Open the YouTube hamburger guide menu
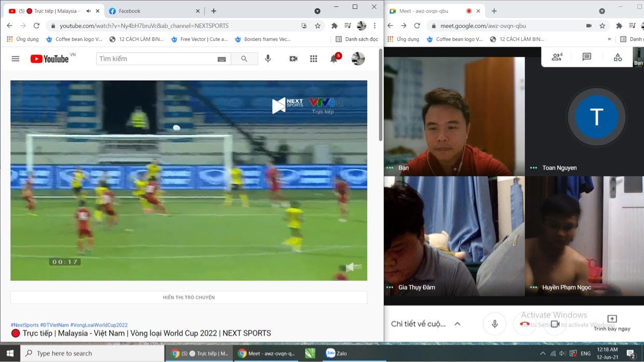Image resolution: width=644 pixels, height=362 pixels. tap(16, 59)
